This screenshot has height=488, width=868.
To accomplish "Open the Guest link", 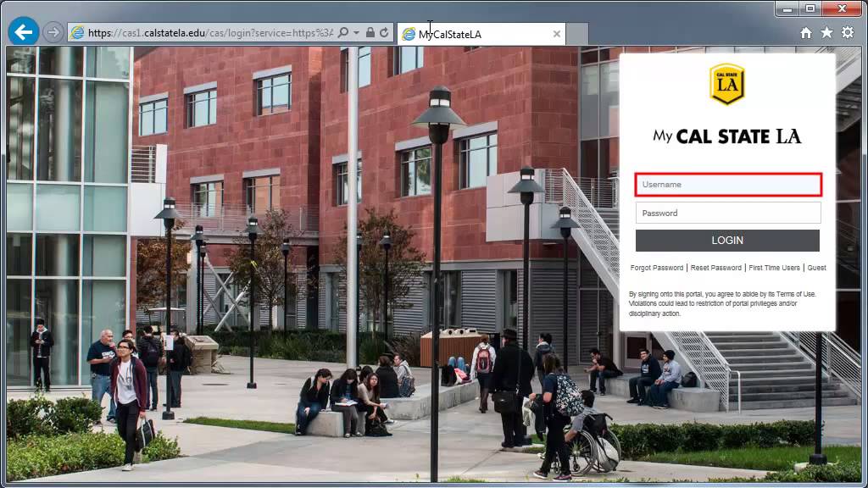I will (x=816, y=268).
